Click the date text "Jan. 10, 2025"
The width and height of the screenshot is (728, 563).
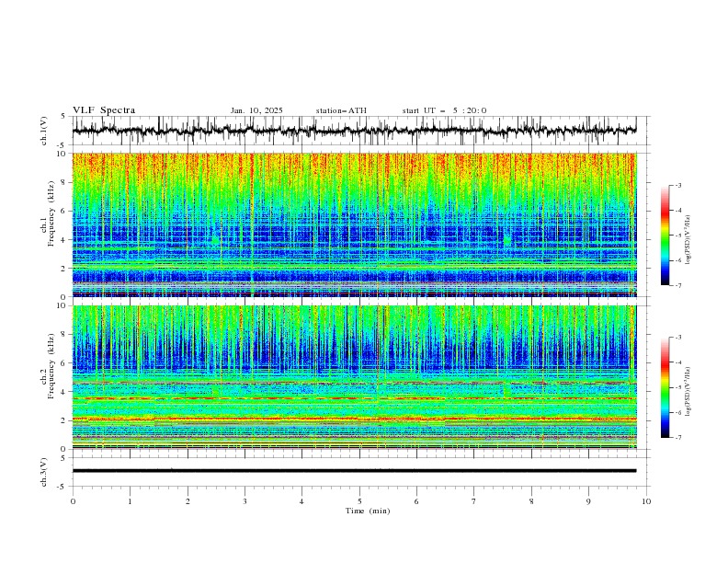(256, 110)
